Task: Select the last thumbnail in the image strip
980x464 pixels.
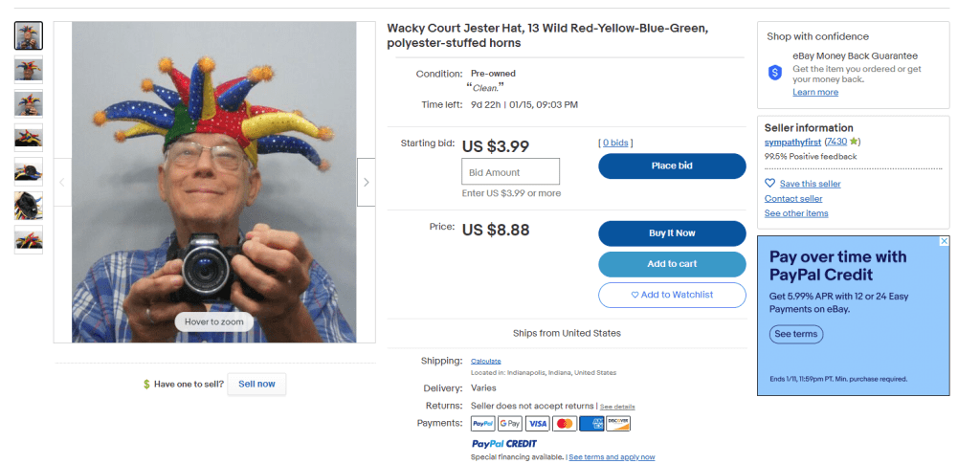Action: tap(28, 239)
